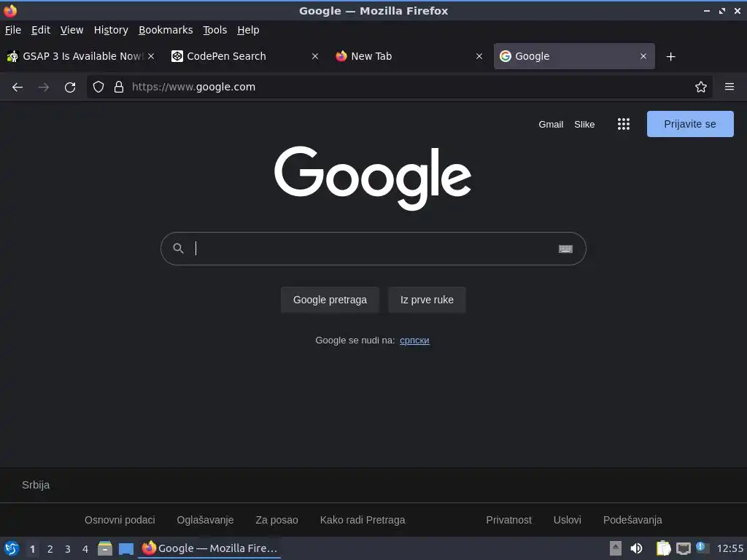Close the New Tab tab
The height and width of the screenshot is (560, 747).
coord(479,56)
